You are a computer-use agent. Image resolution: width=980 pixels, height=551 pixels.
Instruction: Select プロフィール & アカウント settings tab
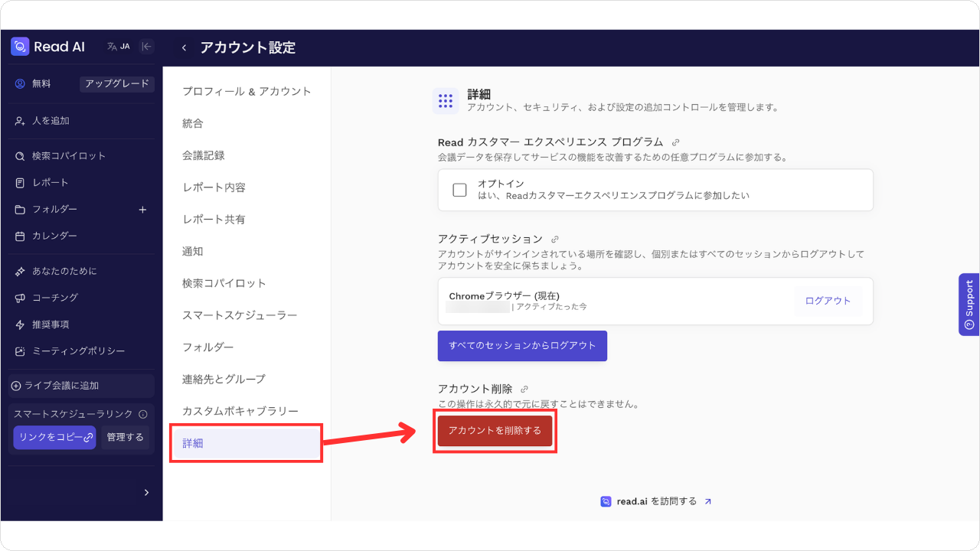tap(247, 92)
